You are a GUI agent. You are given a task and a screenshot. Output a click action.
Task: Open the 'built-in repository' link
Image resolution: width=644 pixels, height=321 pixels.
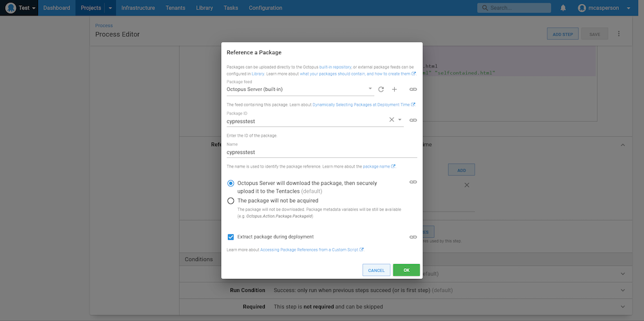point(335,67)
